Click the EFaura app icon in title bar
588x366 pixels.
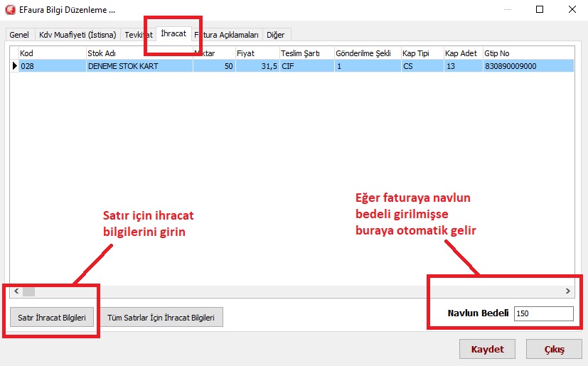click(11, 10)
